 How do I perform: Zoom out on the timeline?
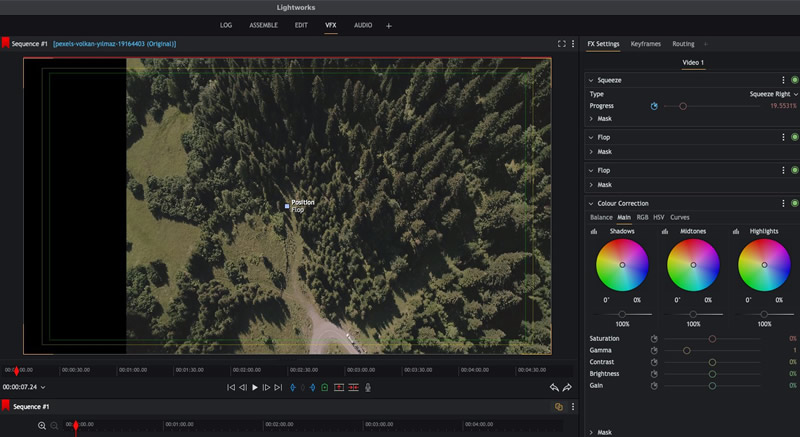point(54,425)
